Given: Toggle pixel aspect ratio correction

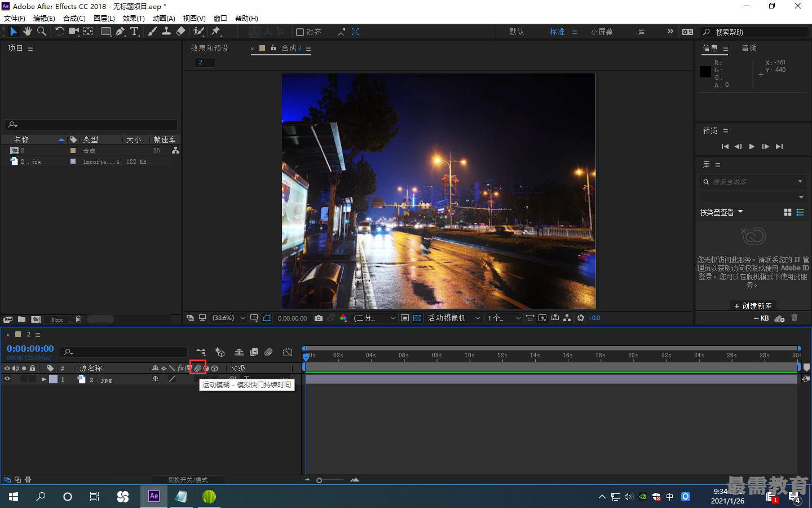Looking at the screenshot, I should tap(530, 318).
